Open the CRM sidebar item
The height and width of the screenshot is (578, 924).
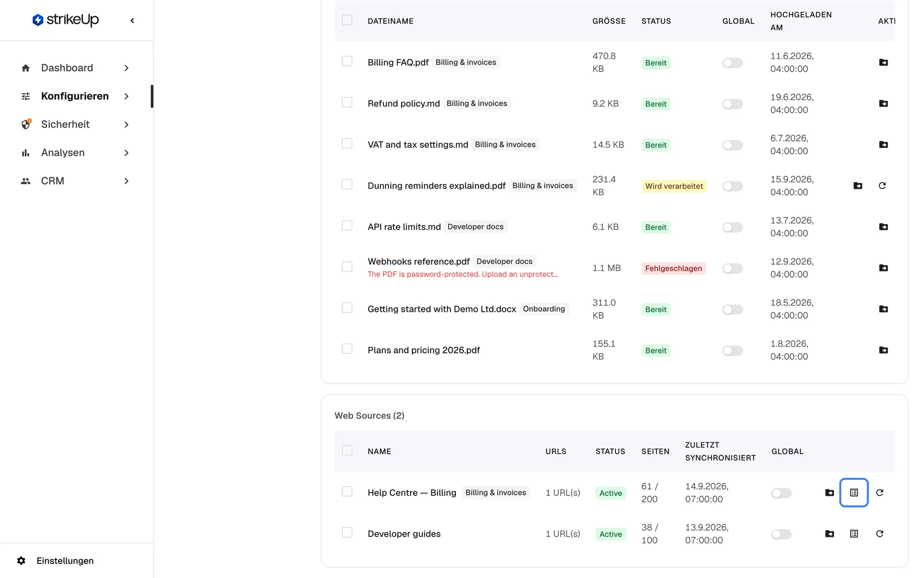pyautogui.click(x=52, y=181)
